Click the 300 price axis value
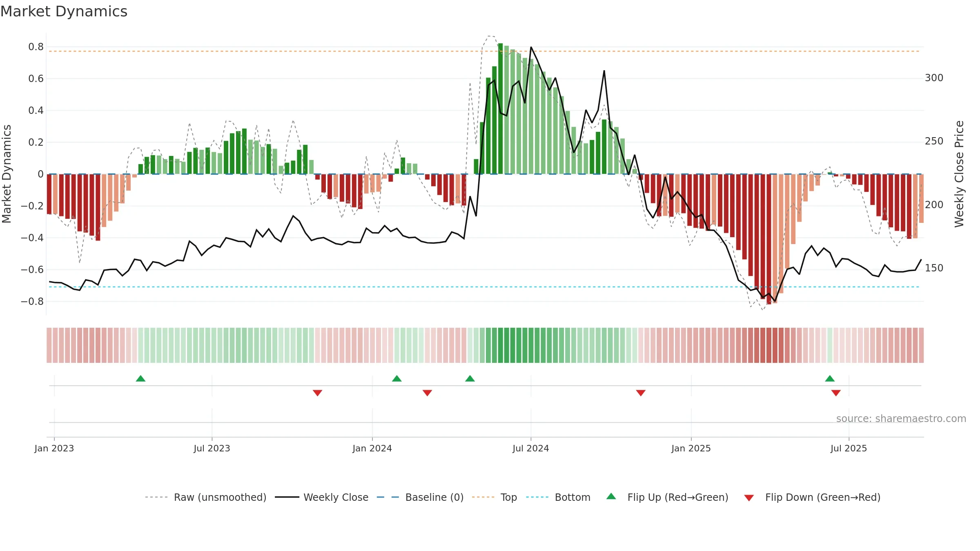The width and height of the screenshot is (980, 551). tap(934, 78)
